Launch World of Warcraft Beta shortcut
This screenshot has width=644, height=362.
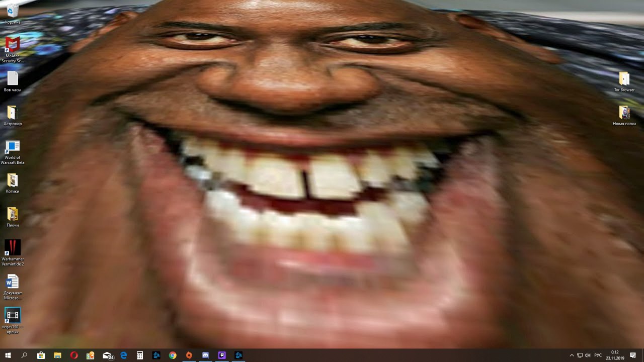pyautogui.click(x=13, y=152)
